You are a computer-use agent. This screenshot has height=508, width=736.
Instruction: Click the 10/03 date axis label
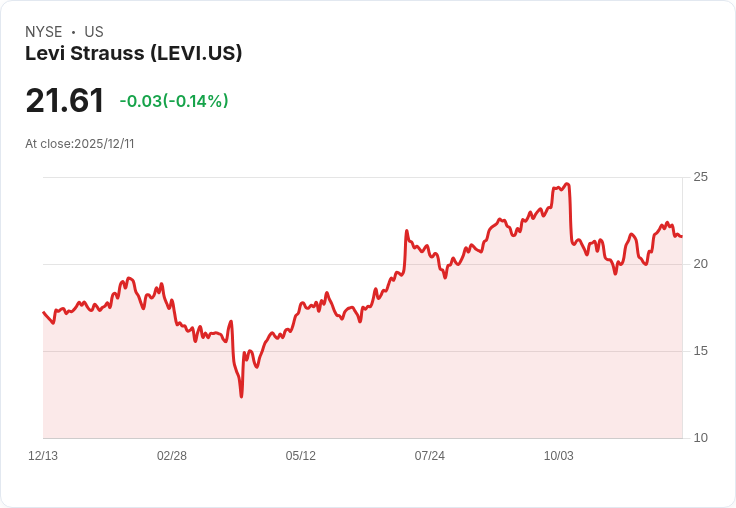(x=559, y=455)
